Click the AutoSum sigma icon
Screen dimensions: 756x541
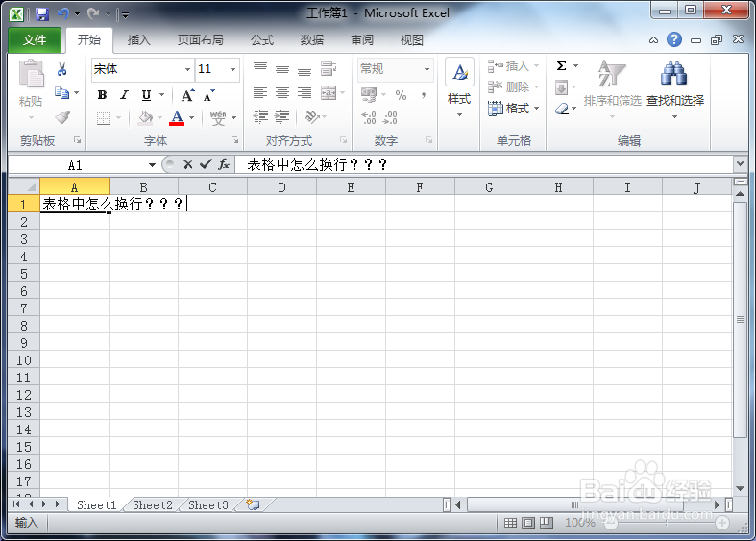click(x=561, y=65)
